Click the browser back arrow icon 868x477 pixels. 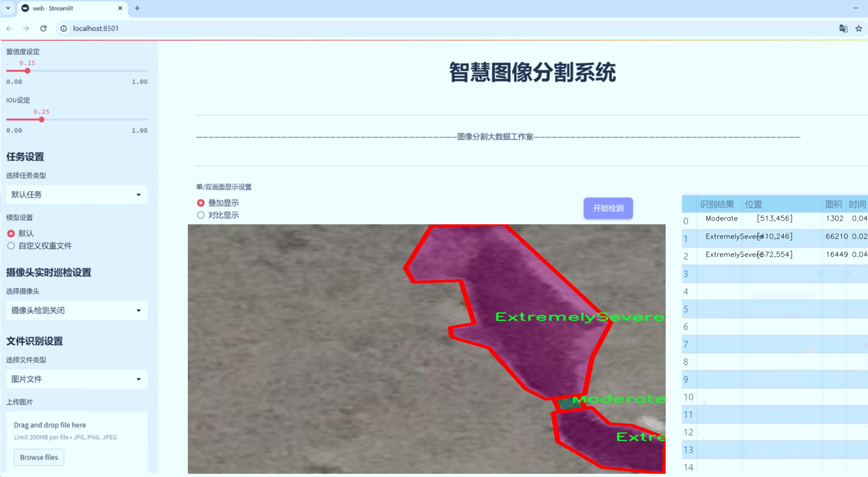(x=9, y=28)
